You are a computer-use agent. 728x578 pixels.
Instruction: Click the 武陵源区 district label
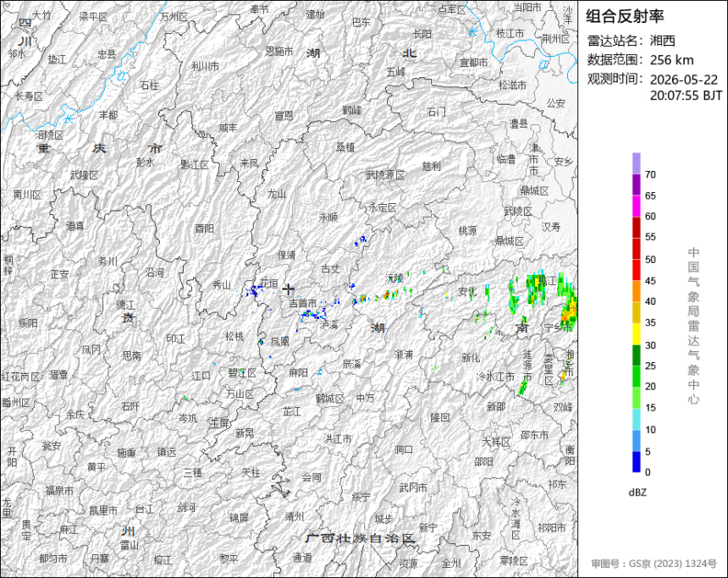(385, 175)
